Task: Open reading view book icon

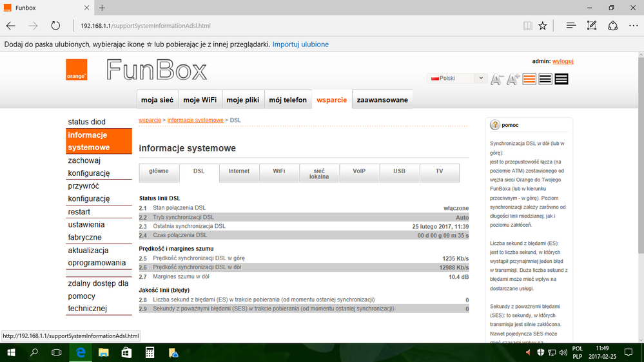Action: click(527, 26)
